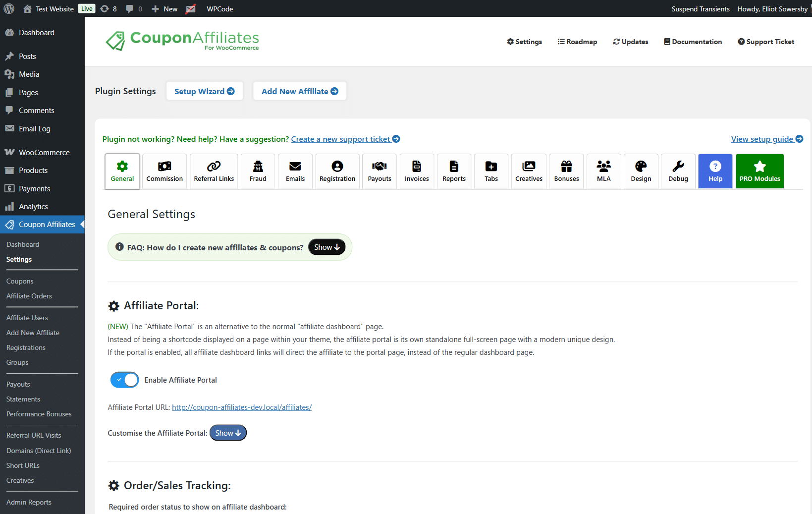Click the blue Help tab

coord(715,171)
